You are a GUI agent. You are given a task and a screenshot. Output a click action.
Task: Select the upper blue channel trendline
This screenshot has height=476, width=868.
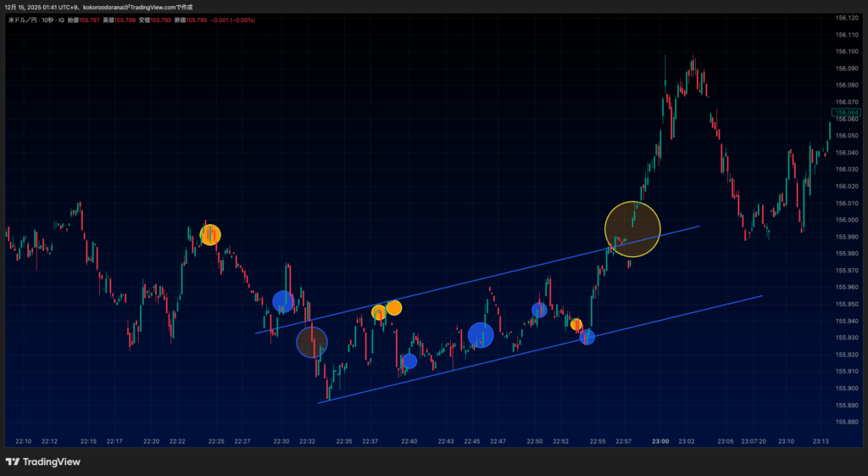pos(475,282)
